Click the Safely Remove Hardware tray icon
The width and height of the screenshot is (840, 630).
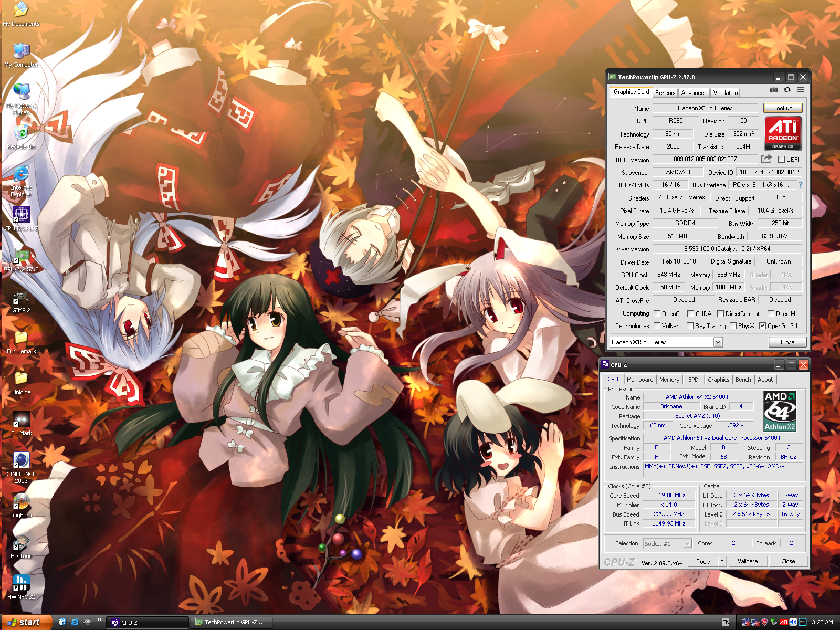(774, 622)
